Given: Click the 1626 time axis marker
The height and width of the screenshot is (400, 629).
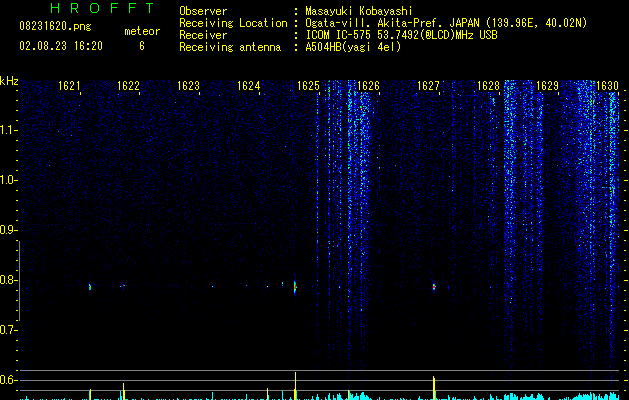Looking at the screenshot, I should point(368,86).
